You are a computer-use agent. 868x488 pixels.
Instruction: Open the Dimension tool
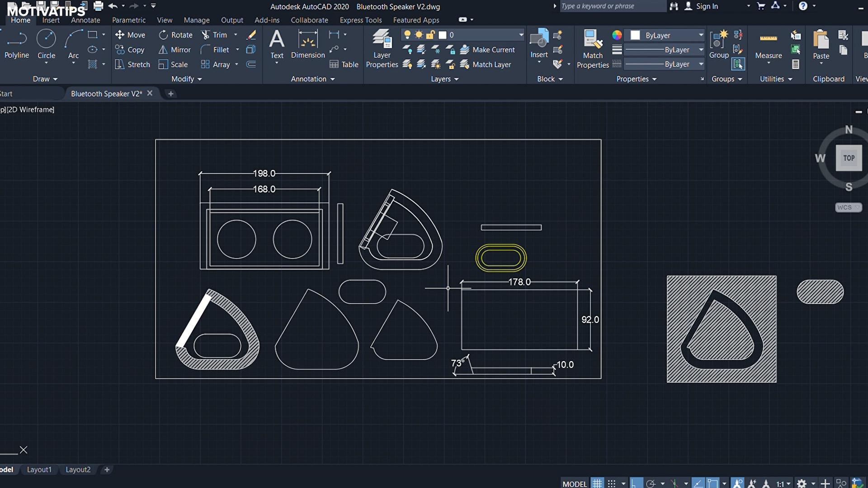tap(308, 44)
